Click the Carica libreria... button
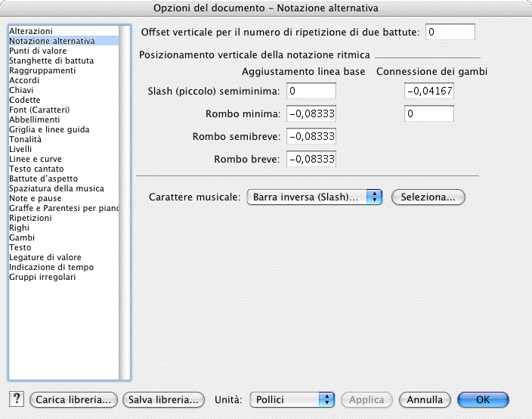The width and height of the screenshot is (532, 419). [x=74, y=399]
